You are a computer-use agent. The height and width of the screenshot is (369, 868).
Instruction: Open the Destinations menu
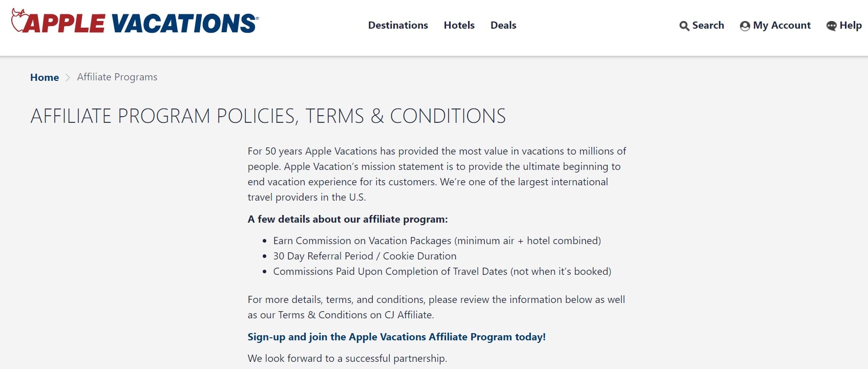point(398,25)
